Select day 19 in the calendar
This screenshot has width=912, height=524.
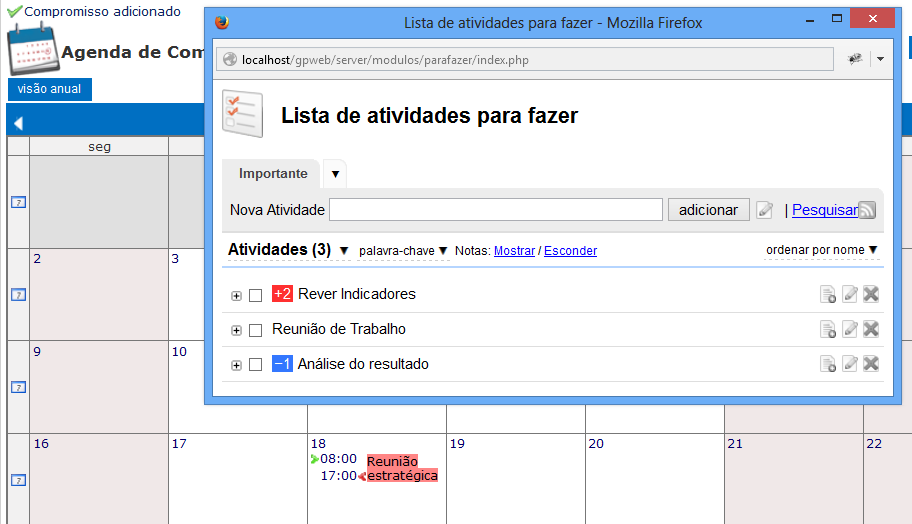[457, 444]
